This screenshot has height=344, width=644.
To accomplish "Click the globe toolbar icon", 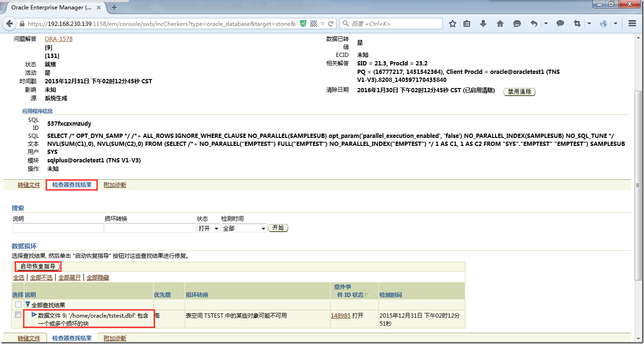I will pyautogui.click(x=604, y=24).
